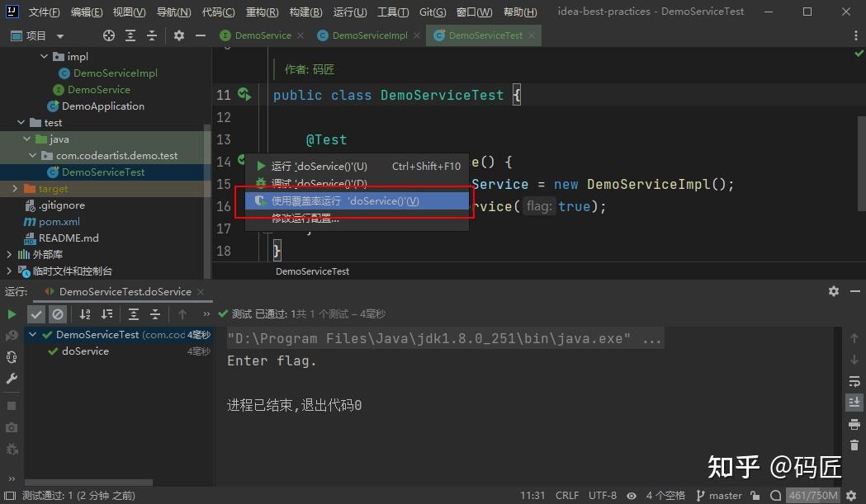The height and width of the screenshot is (504, 866).
Task: Clear the console with the trash icon
Action: coord(854,445)
